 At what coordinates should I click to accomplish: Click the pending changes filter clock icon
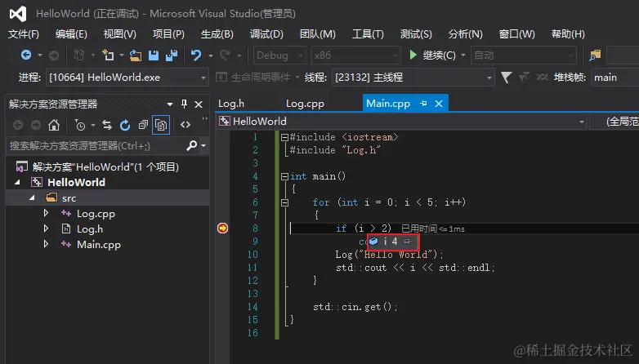tap(80, 125)
